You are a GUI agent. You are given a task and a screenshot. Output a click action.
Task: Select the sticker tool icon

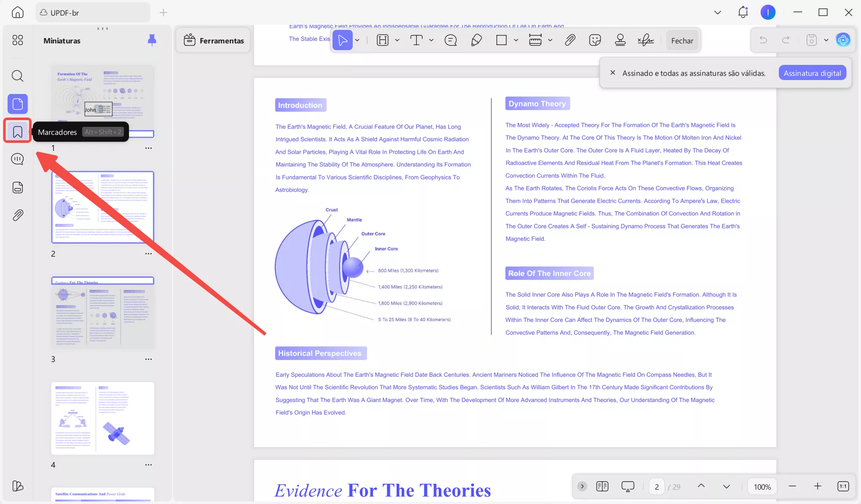pos(595,40)
